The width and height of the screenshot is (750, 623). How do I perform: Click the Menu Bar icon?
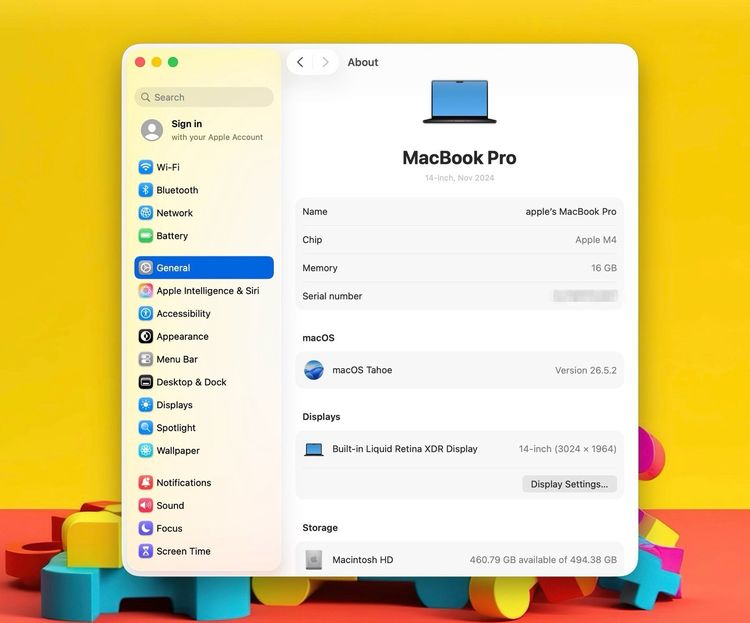coord(145,359)
